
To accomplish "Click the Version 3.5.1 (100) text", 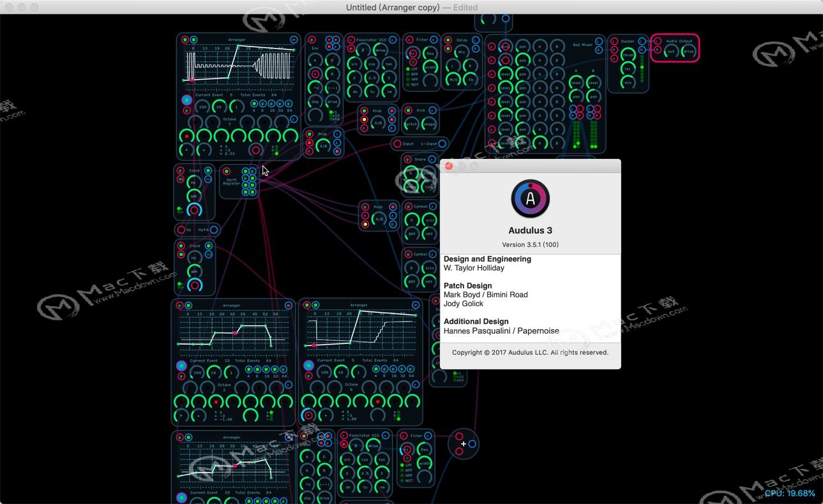I will coord(530,244).
